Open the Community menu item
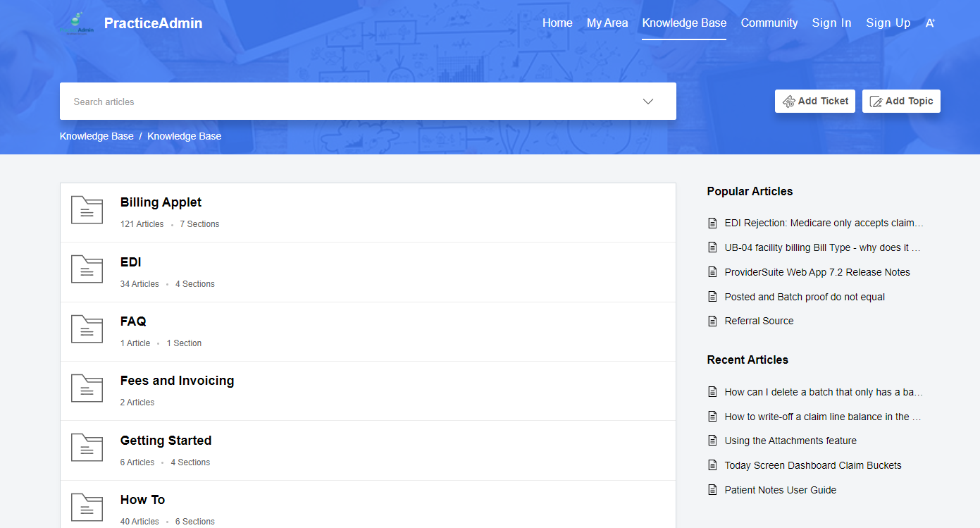980x528 pixels. [x=769, y=23]
